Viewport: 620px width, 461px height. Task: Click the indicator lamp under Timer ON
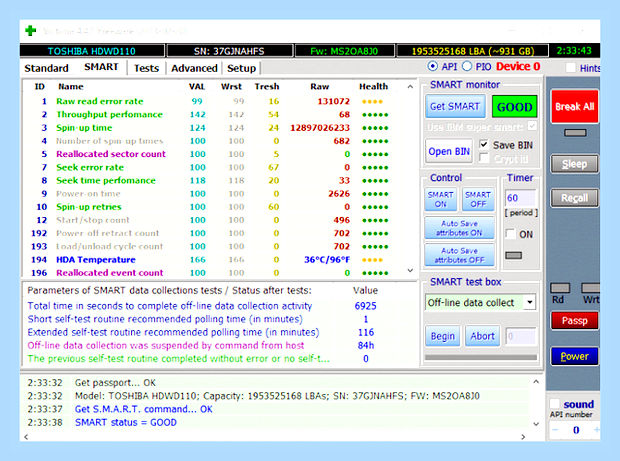[x=514, y=256]
